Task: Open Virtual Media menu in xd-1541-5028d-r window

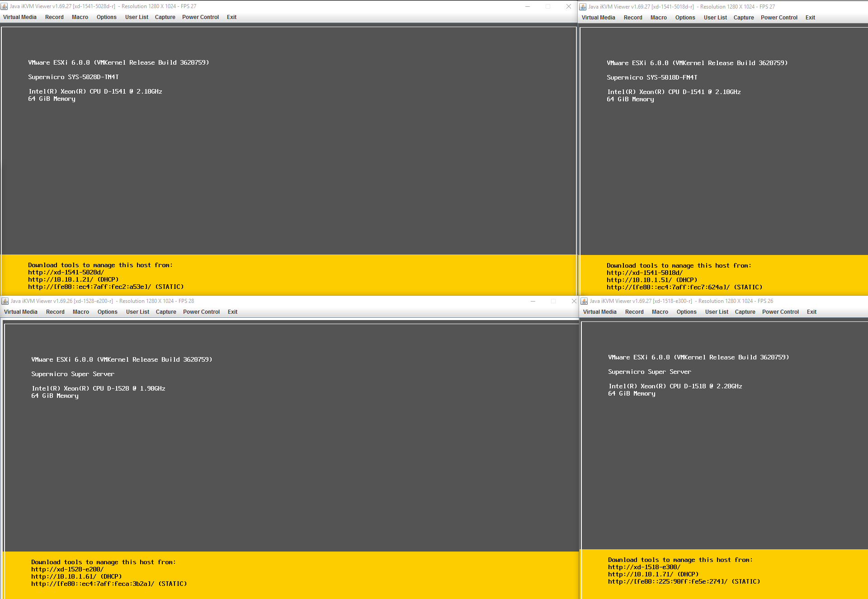Action: tap(20, 17)
